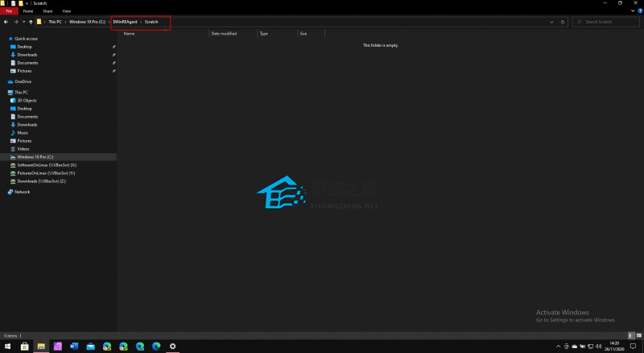Screen dimensions: 644x353
Task: Open the View ribbon tab
Action: tap(67, 11)
